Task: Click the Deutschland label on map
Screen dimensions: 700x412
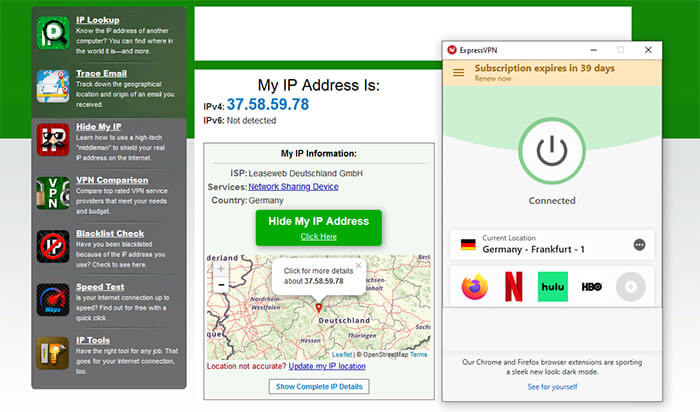Action: [344, 320]
